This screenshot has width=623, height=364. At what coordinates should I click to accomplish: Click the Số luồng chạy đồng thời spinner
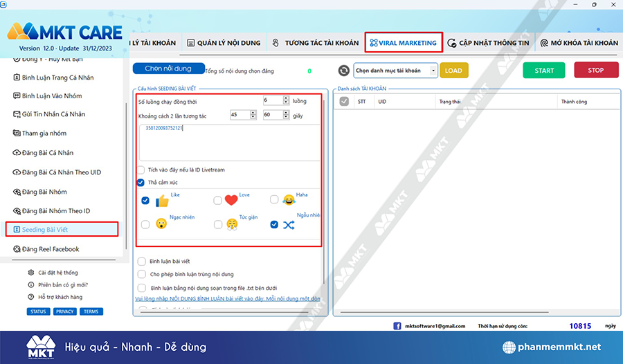[x=286, y=100]
